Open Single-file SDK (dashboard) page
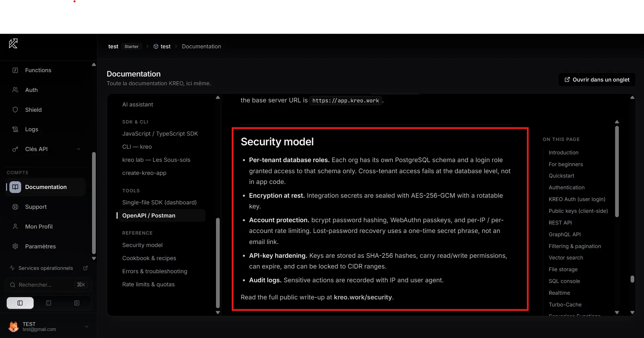644x338 pixels. [160, 202]
